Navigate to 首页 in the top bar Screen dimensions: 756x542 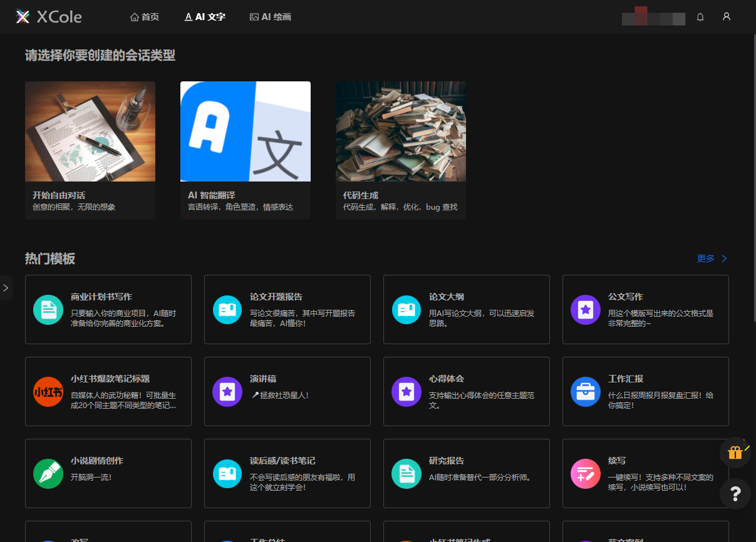pyautogui.click(x=144, y=17)
